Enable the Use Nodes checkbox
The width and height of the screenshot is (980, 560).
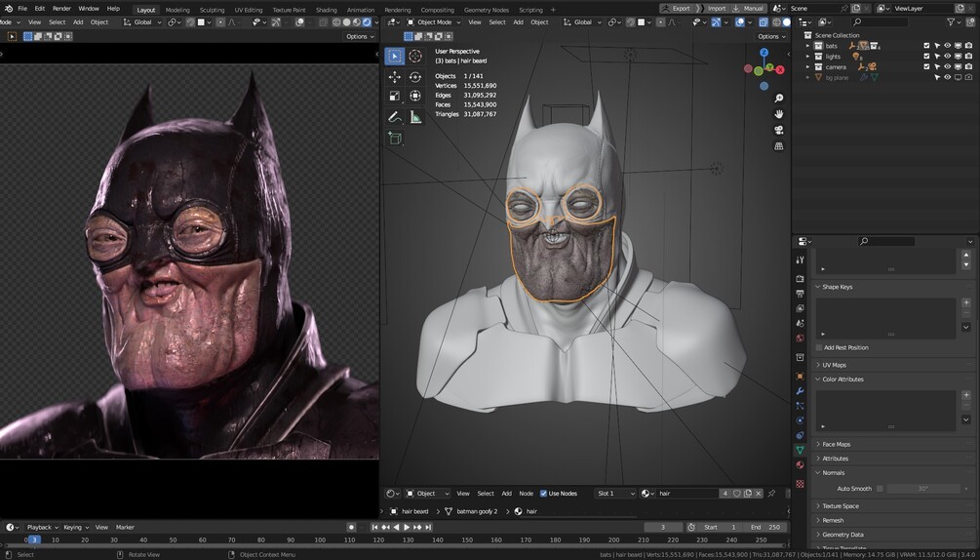(544, 494)
